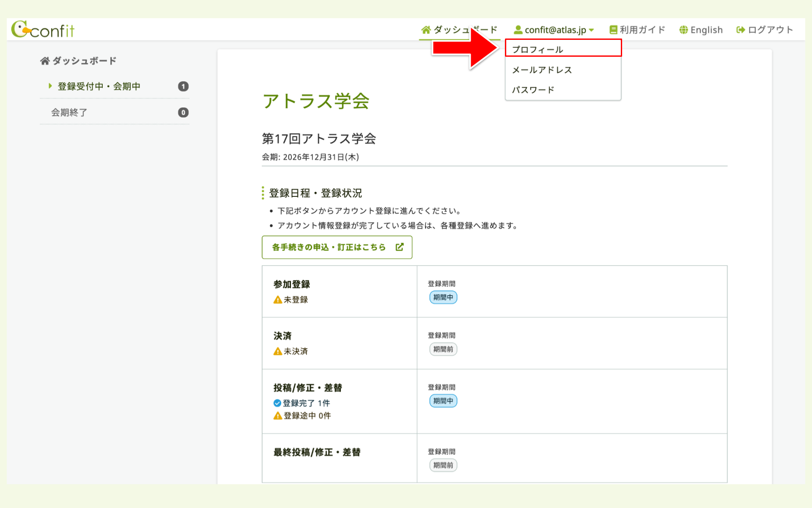This screenshot has height=508, width=812.
Task: Click the external link icon on green button
Action: (x=400, y=247)
